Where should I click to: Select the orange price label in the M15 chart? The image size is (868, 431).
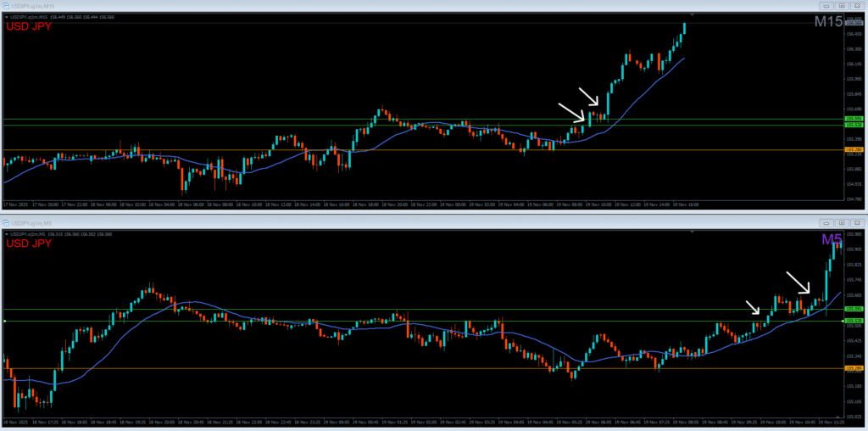pyautogui.click(x=854, y=149)
